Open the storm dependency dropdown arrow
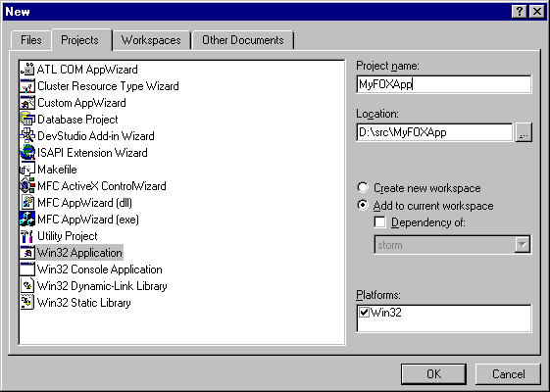Screen dimensions: 550x392 (523, 244)
